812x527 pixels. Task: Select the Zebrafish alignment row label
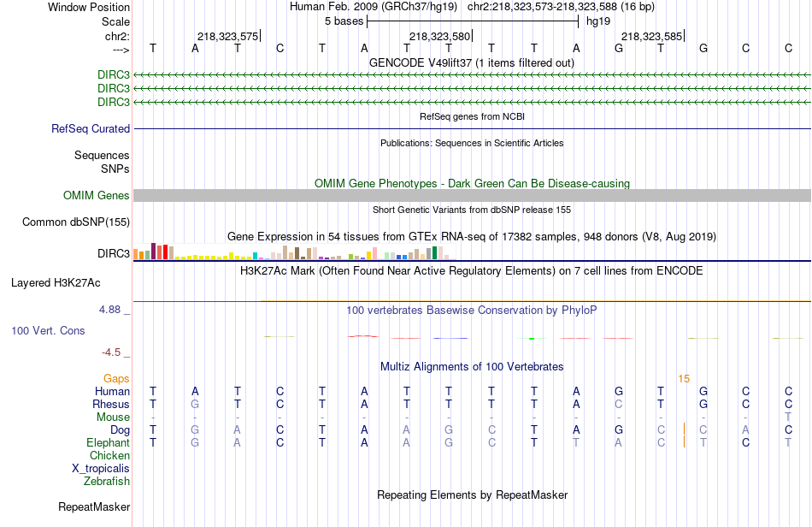tap(107, 482)
